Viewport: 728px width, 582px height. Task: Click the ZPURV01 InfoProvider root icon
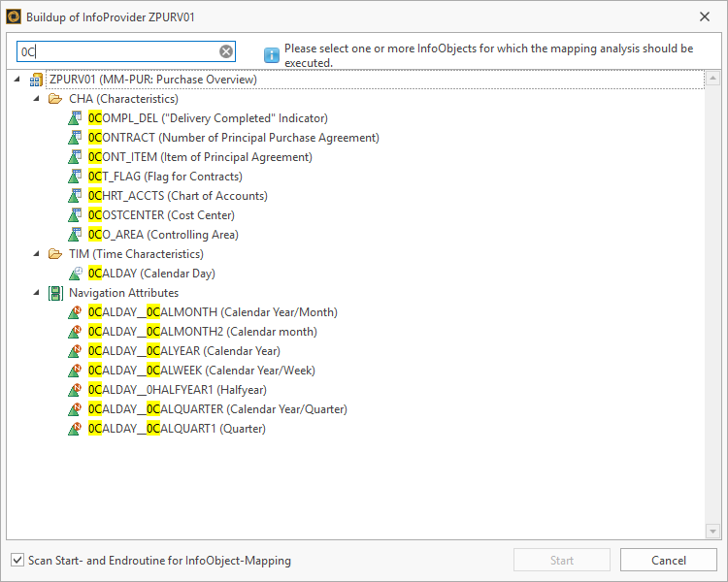pos(37,80)
